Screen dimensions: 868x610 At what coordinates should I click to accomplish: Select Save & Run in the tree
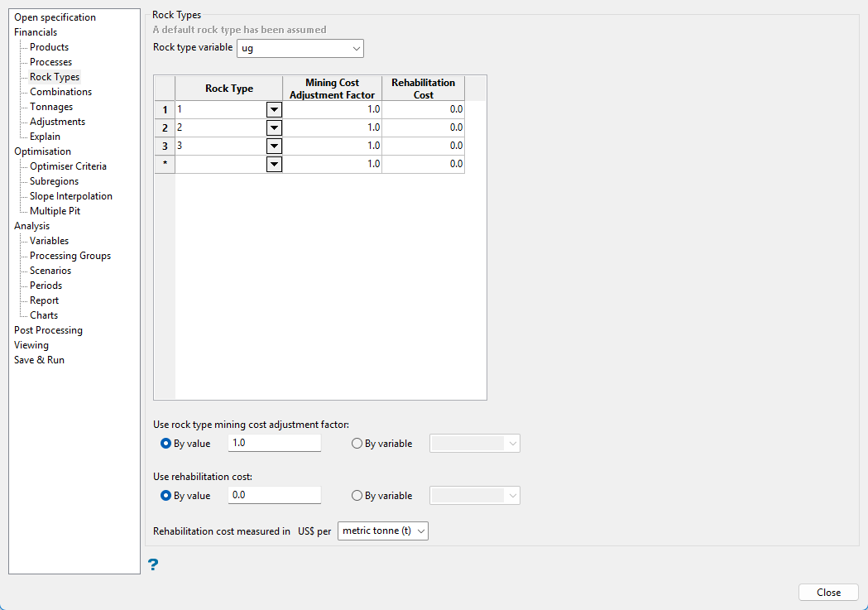39,360
